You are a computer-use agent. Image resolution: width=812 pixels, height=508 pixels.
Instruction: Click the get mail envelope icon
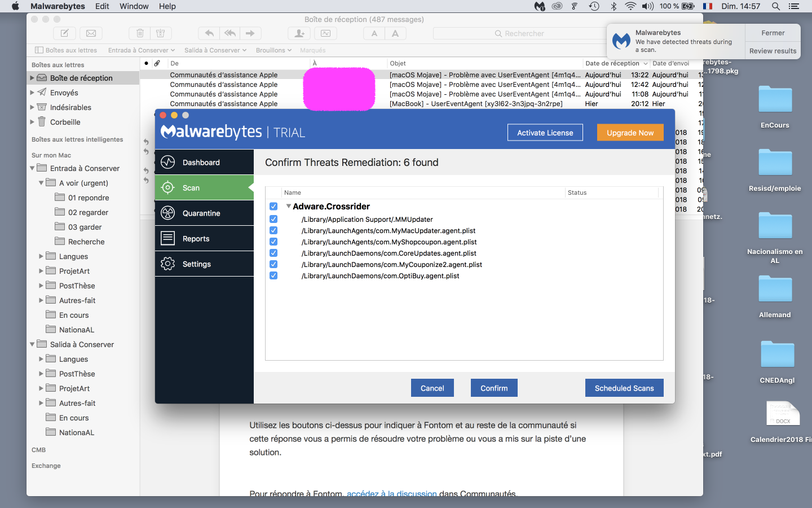tap(91, 33)
